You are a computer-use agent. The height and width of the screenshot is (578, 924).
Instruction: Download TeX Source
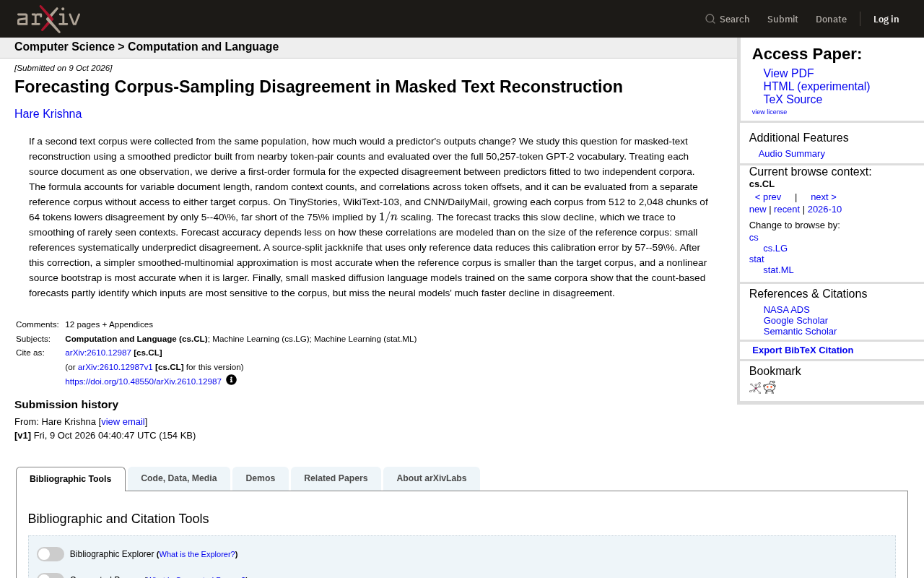point(793,100)
